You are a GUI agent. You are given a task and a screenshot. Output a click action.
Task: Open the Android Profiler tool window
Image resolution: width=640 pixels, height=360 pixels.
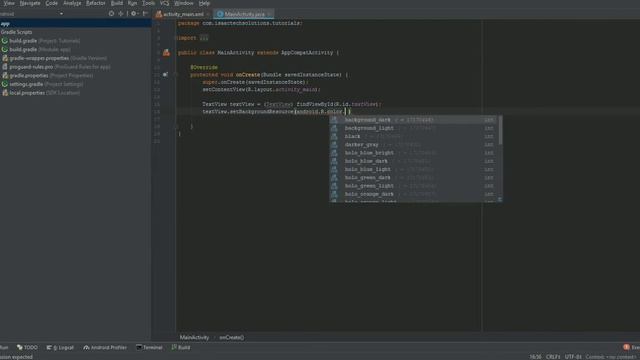tap(105, 348)
